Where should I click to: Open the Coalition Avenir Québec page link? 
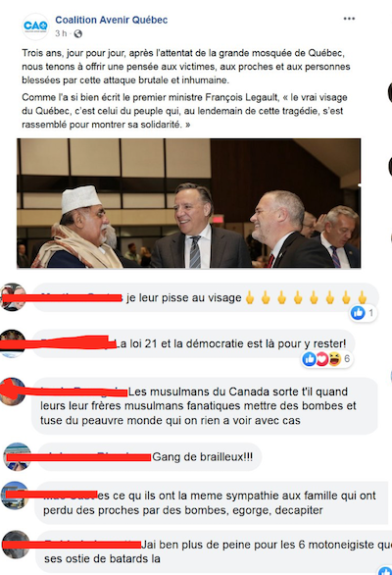click(112, 20)
